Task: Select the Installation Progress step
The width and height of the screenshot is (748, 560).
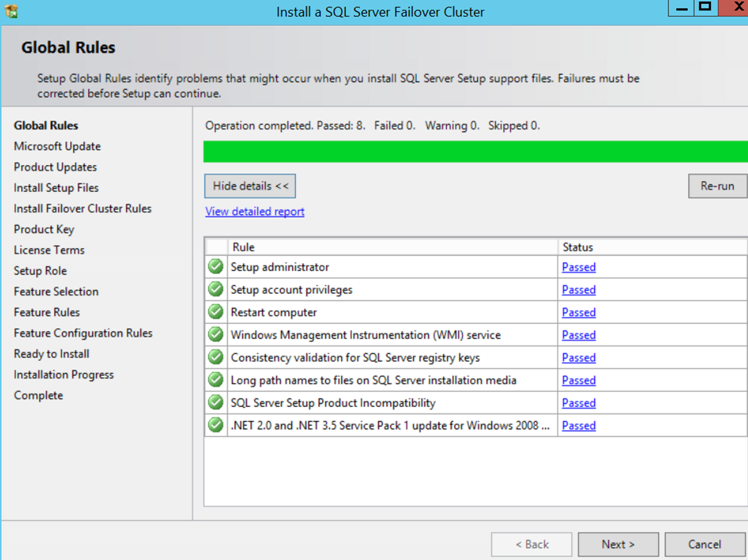Action: pos(64,375)
